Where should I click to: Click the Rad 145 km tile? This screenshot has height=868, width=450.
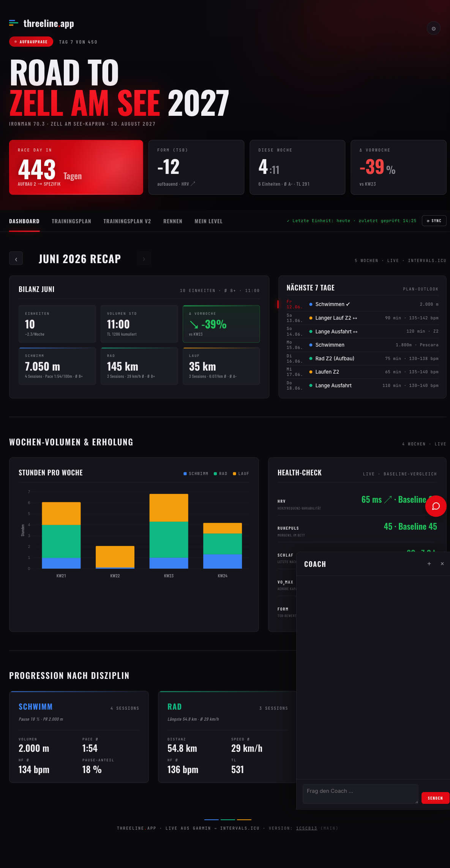(139, 366)
